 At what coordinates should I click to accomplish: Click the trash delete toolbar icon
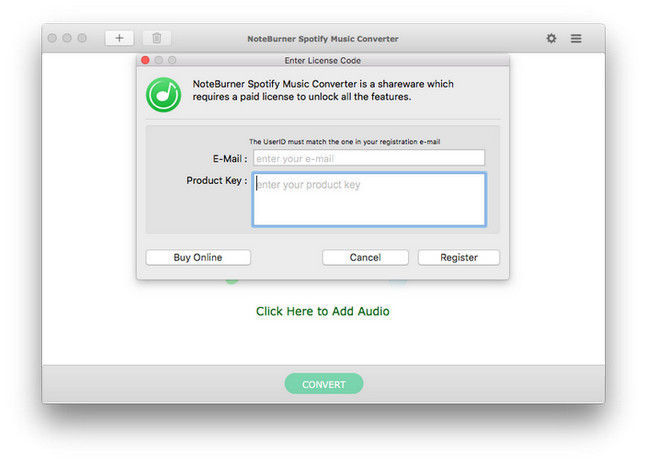(x=156, y=38)
